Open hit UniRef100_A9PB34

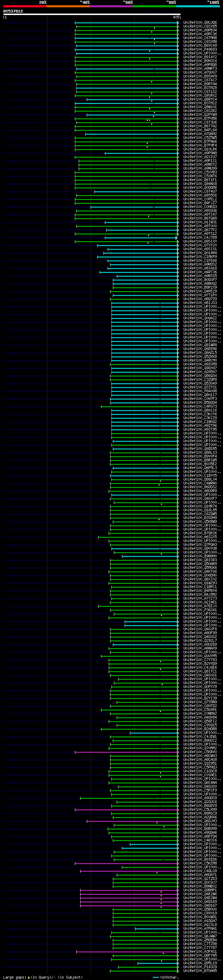click(200, 30)
